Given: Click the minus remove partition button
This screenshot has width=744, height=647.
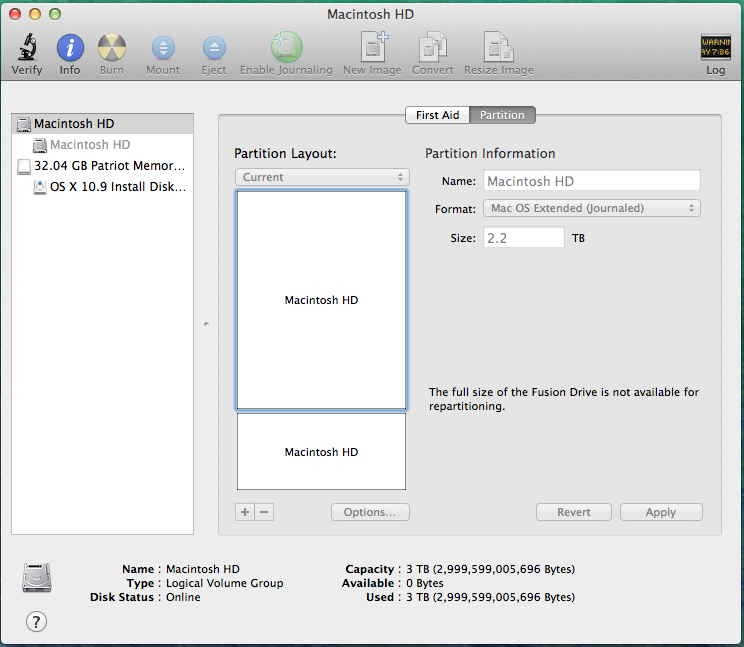Looking at the screenshot, I should [x=264, y=512].
